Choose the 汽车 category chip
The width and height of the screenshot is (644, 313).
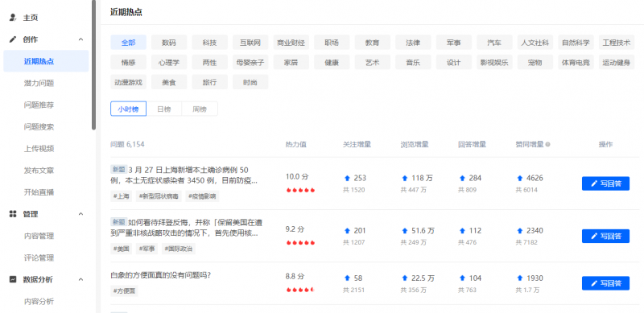[494, 43]
